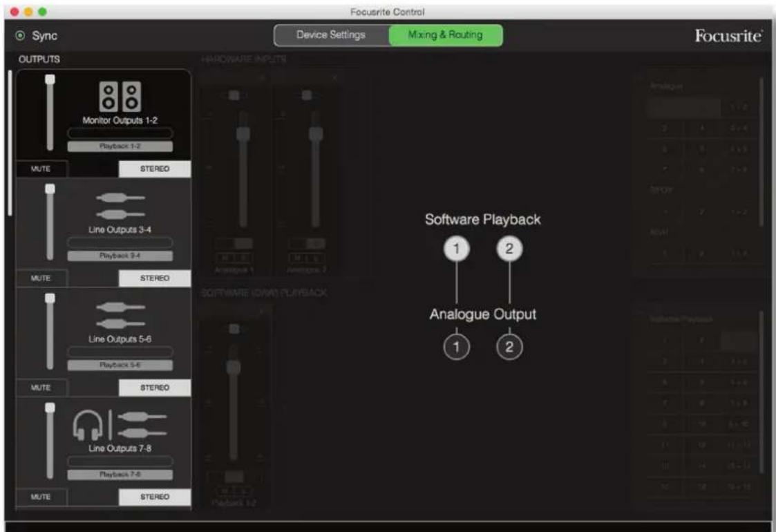The height and width of the screenshot is (532, 776).
Task: Open the Playback 5-6 source selector
Action: point(120,365)
